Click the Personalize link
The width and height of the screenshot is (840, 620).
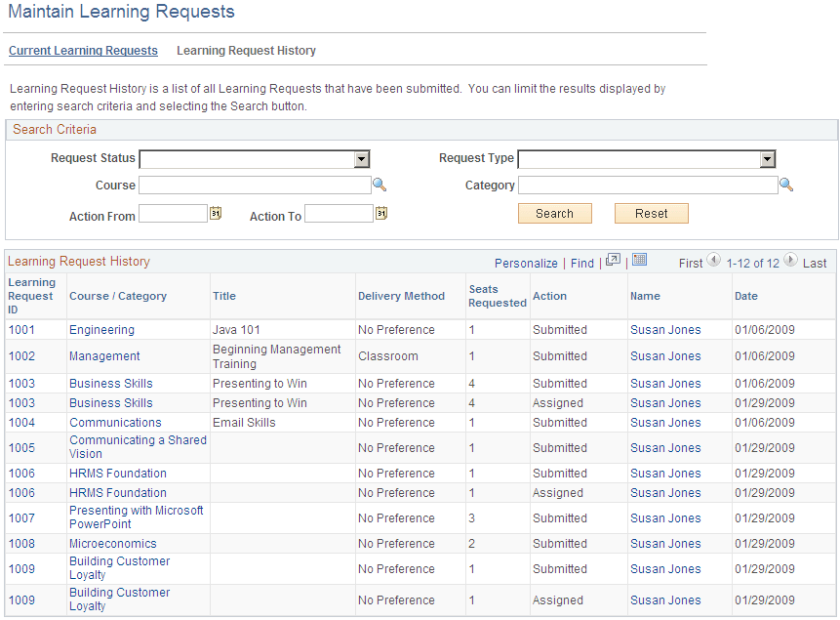click(x=526, y=263)
